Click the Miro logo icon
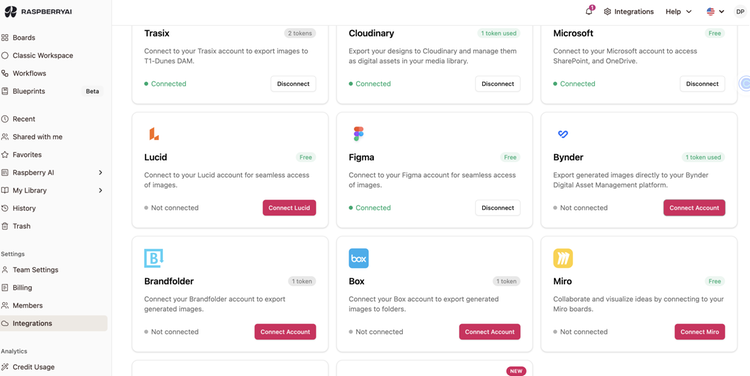This screenshot has height=376, width=750. [563, 258]
